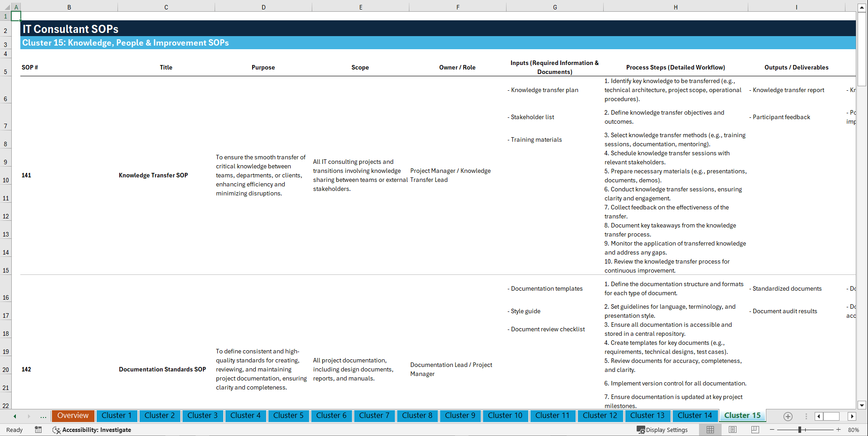Activate cell A1 selection box
Image resolution: width=868 pixels, height=436 pixels.
[16, 16]
